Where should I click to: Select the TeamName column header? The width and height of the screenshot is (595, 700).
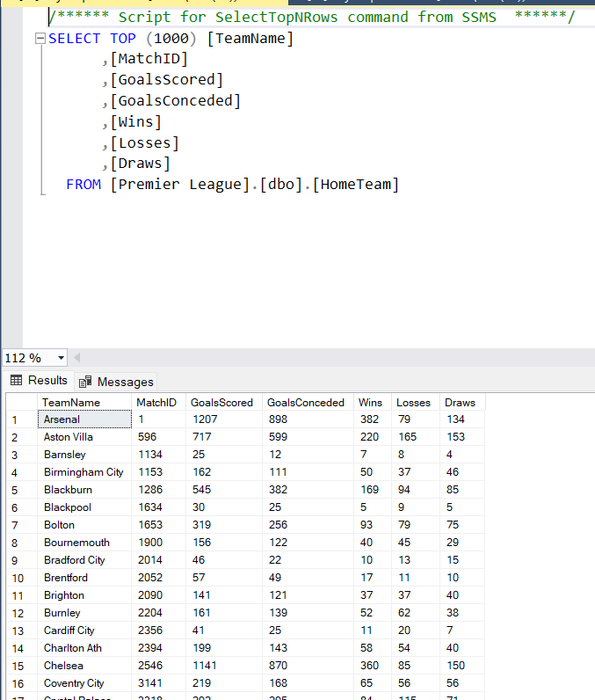pyautogui.click(x=84, y=402)
